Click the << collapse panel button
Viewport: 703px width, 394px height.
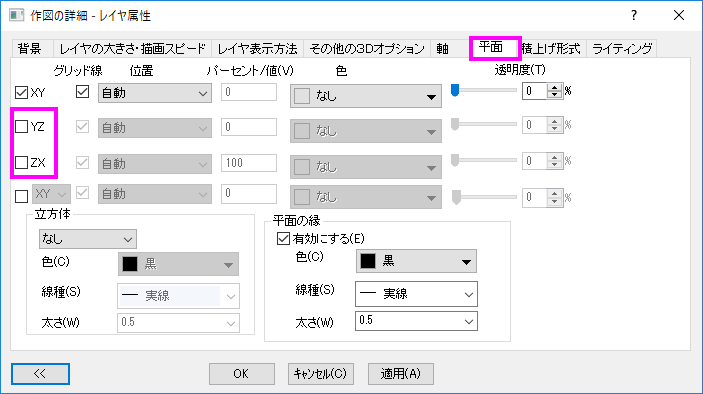coord(40,374)
